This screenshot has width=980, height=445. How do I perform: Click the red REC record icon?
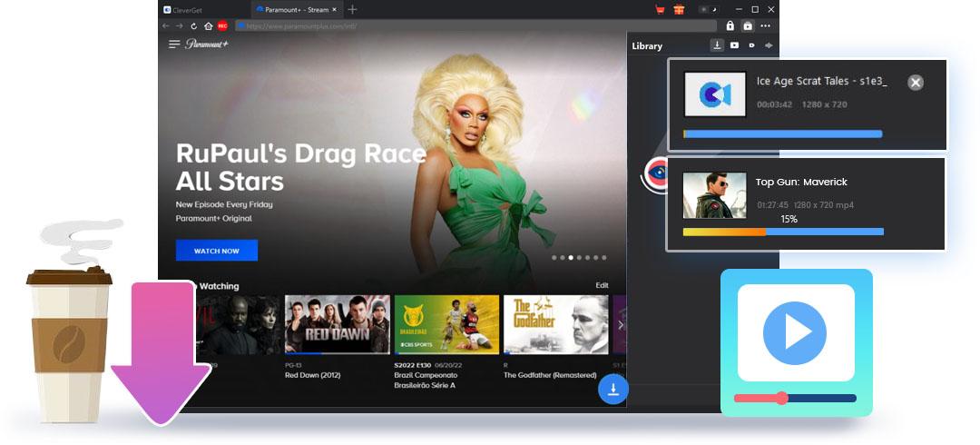coord(222,26)
